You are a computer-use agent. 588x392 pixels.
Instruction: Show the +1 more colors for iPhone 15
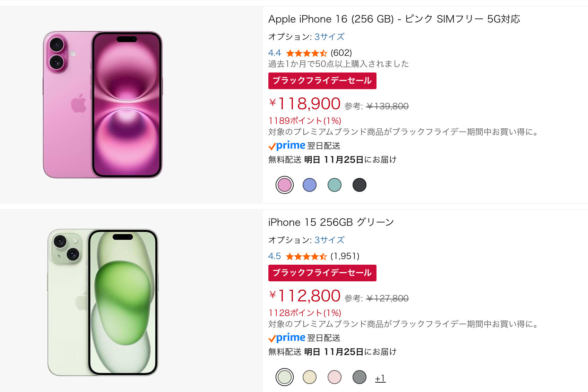click(x=380, y=378)
